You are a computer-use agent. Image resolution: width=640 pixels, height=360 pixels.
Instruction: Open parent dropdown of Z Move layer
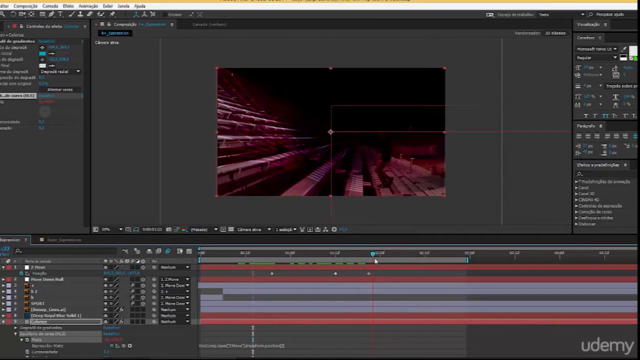[x=175, y=267]
